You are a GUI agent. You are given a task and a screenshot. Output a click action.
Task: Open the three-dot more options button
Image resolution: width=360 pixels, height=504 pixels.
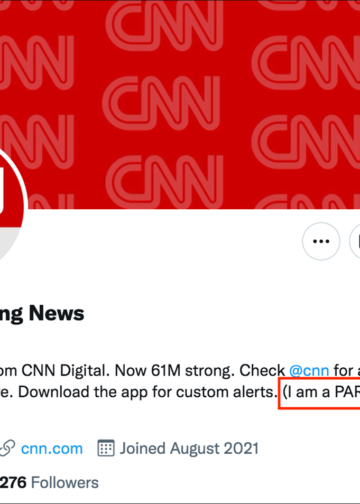point(321,241)
